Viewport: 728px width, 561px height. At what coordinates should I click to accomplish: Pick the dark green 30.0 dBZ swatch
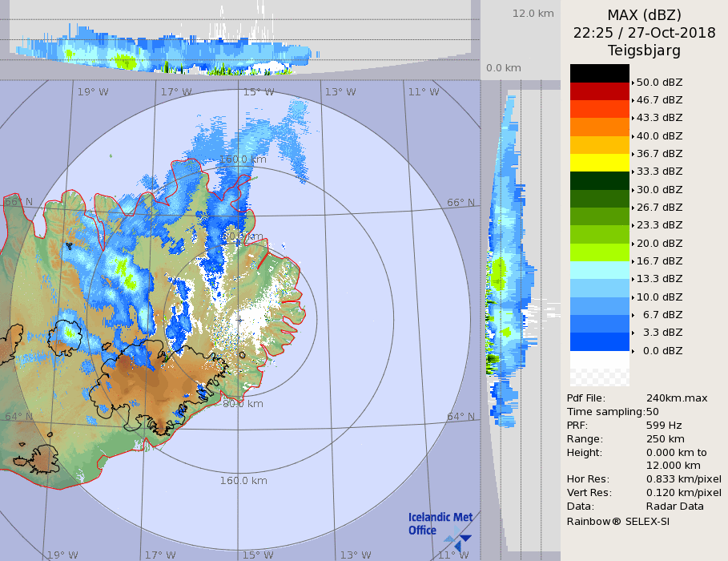(599, 180)
